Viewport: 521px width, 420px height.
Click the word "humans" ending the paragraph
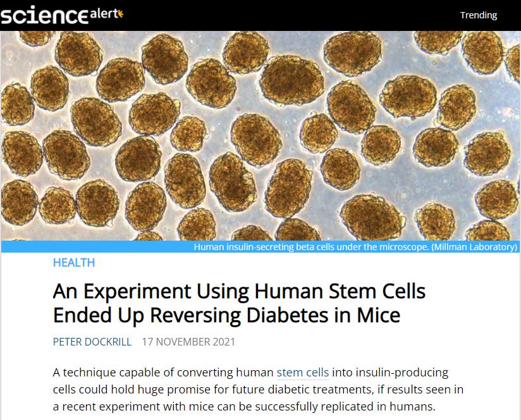(415, 407)
